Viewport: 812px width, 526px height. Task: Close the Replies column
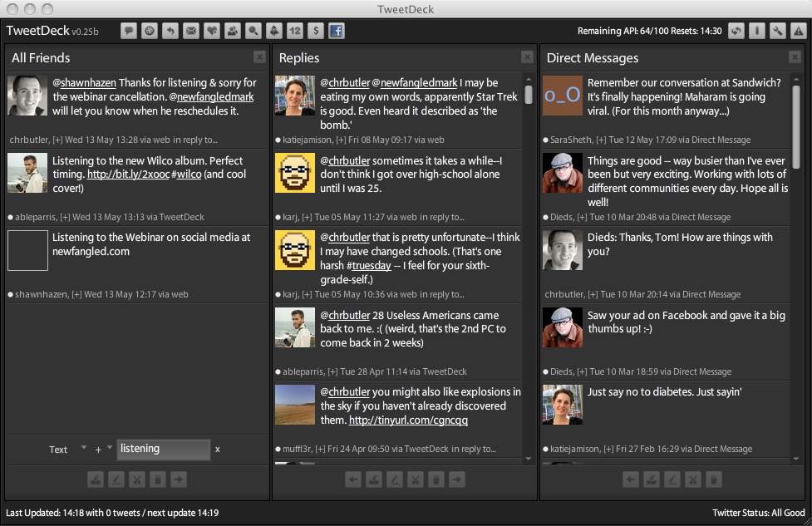[x=527, y=57]
